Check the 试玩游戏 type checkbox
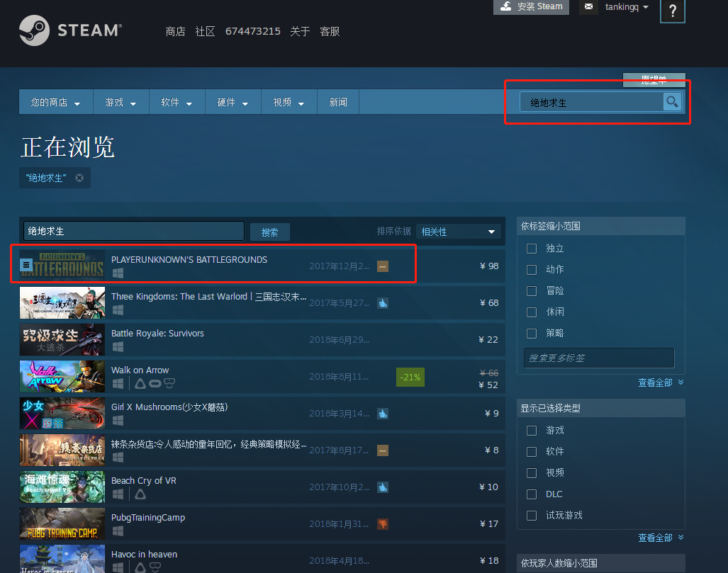 click(x=532, y=516)
